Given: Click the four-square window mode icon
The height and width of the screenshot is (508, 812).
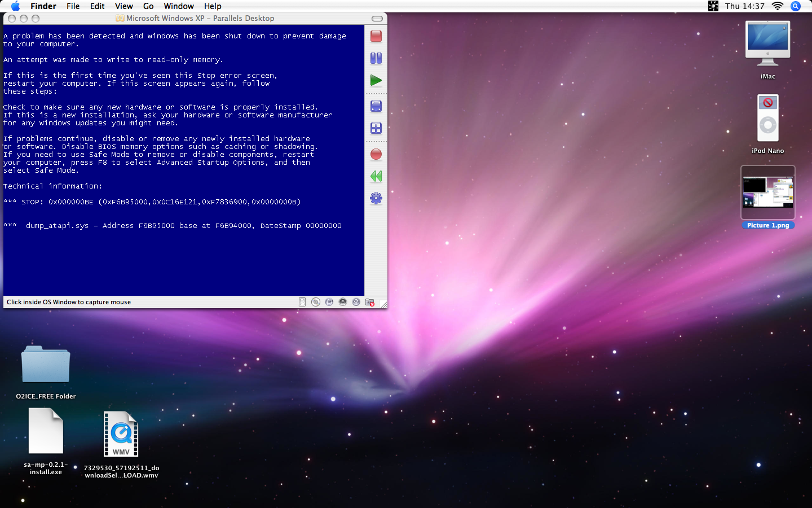Looking at the screenshot, I should point(376,128).
